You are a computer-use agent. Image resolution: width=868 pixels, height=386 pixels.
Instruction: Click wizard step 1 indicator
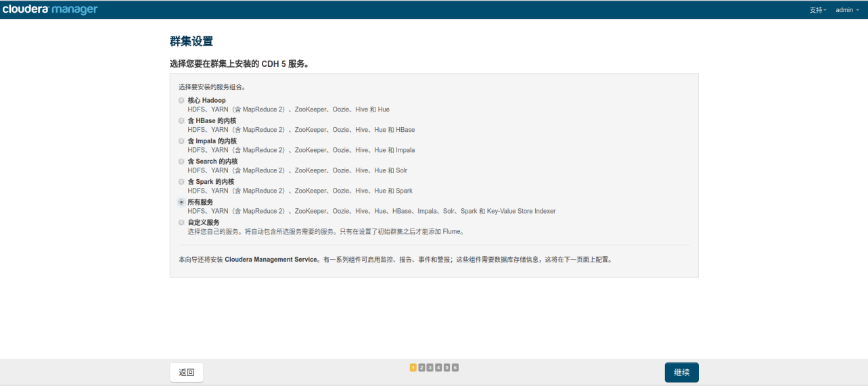[x=413, y=367]
